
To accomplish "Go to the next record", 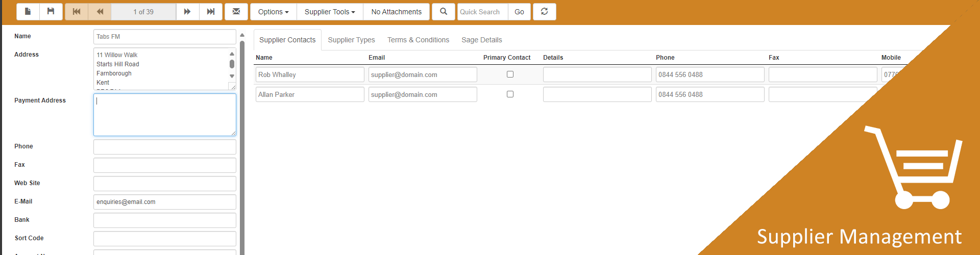I will coord(187,12).
